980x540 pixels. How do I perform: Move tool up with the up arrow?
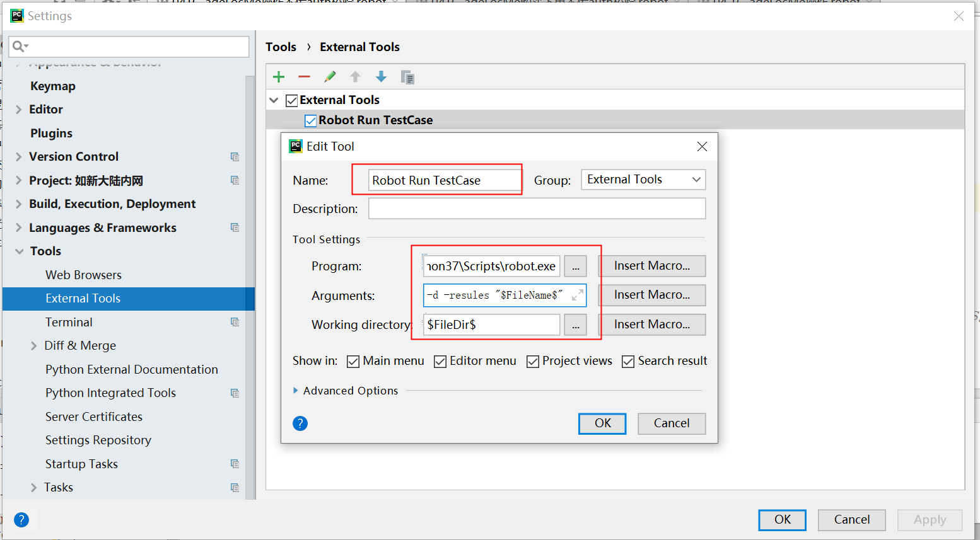click(355, 77)
